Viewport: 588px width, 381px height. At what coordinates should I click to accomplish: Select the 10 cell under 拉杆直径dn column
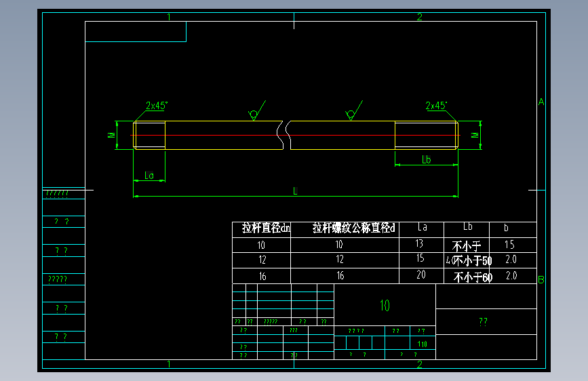tap(261, 245)
